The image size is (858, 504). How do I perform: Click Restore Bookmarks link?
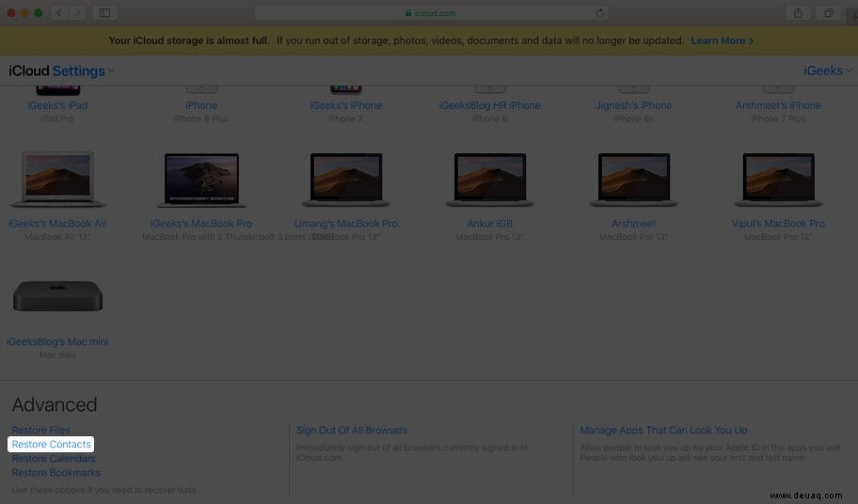(x=56, y=472)
